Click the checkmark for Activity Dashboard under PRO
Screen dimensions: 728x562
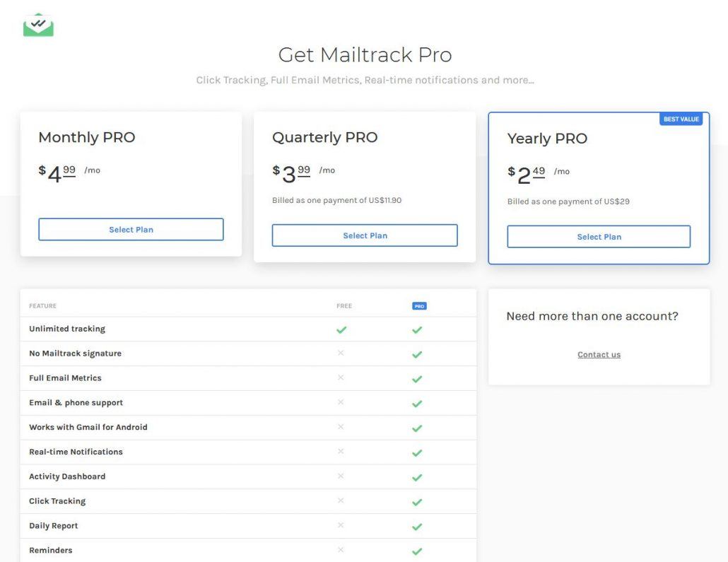click(416, 476)
